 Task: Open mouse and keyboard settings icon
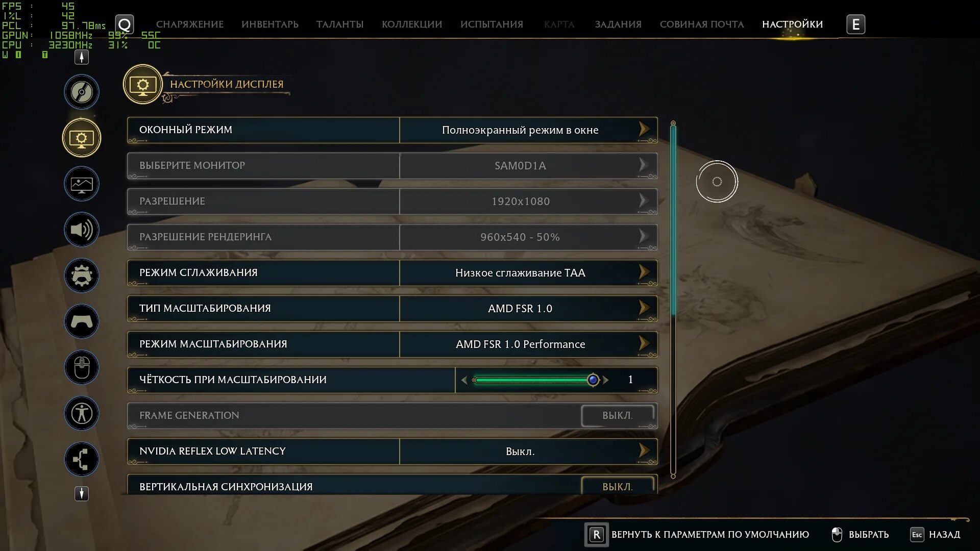[82, 367]
